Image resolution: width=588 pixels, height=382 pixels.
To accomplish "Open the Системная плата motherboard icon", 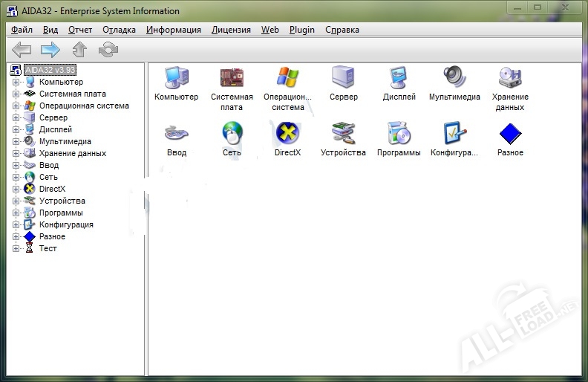I will pyautogui.click(x=232, y=79).
